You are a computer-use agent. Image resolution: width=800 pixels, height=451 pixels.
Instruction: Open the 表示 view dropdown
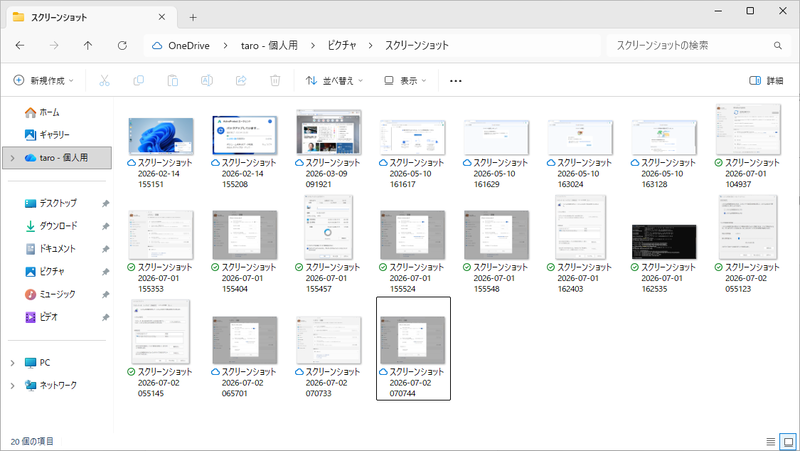click(405, 81)
